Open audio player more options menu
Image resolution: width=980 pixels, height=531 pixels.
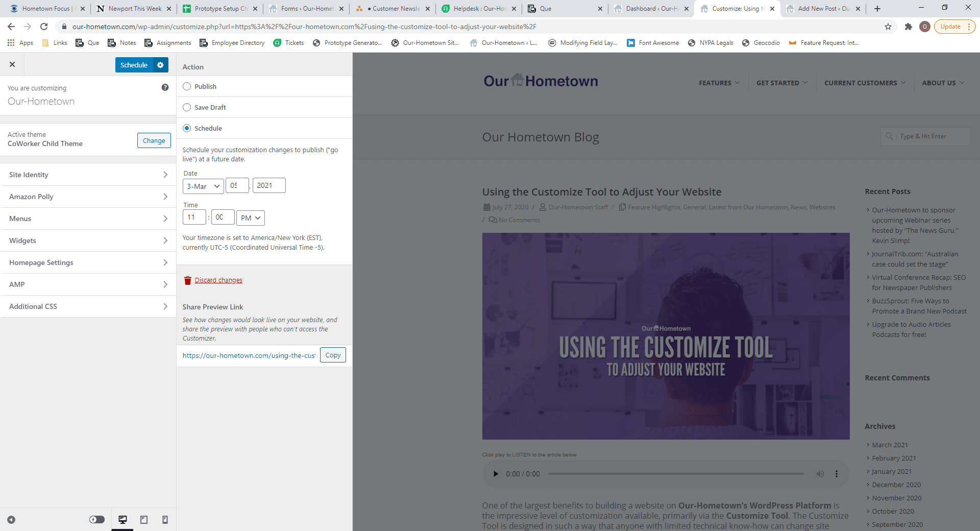836,474
